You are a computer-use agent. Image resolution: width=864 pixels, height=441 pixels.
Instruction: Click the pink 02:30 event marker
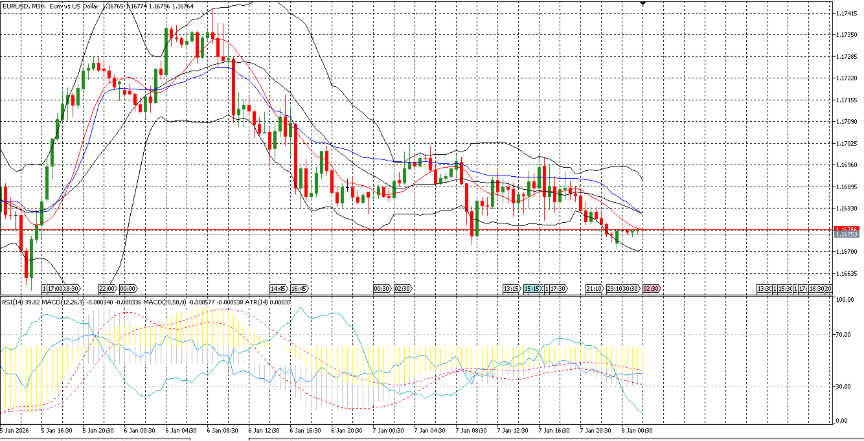[649, 288]
